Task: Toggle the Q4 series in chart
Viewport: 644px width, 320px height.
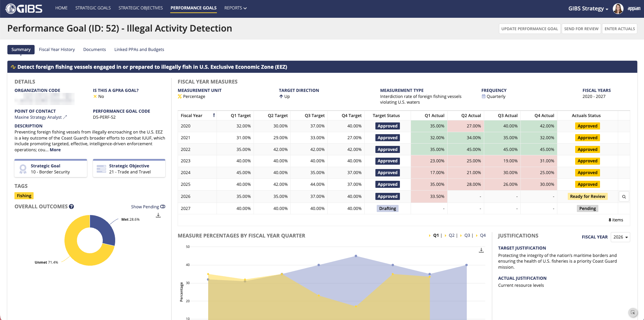Action: tap(482, 235)
